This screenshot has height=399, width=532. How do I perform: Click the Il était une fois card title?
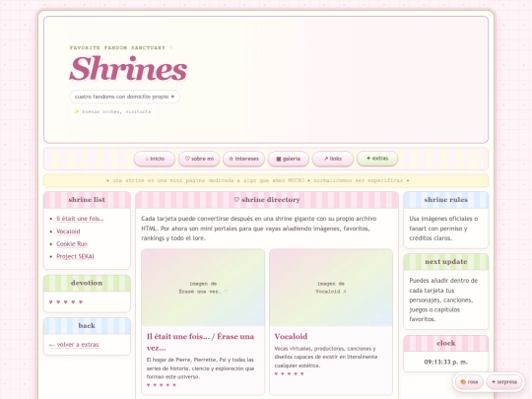click(x=200, y=342)
